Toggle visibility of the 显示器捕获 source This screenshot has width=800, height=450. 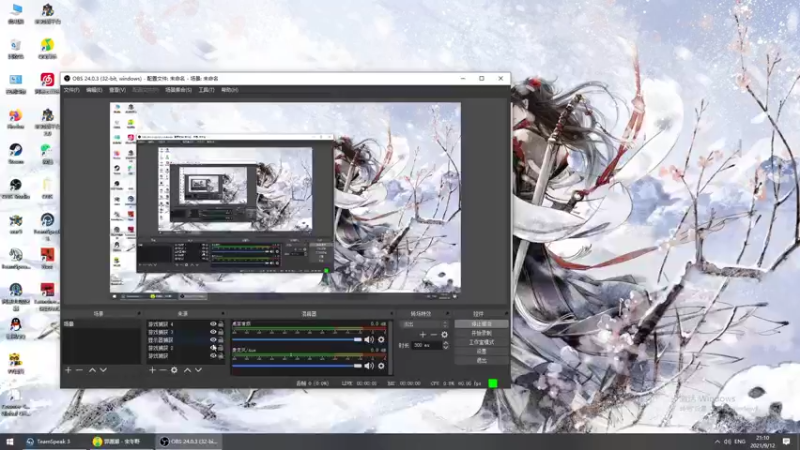click(x=213, y=340)
